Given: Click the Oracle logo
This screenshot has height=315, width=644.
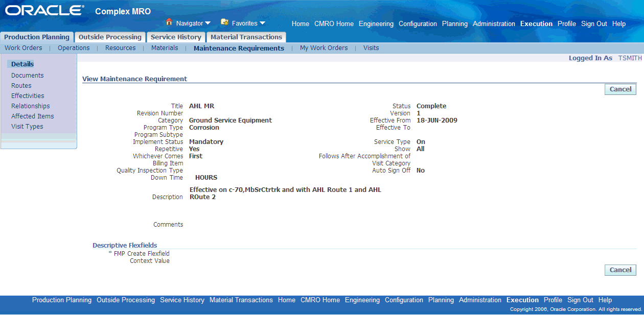Looking at the screenshot, I should [x=44, y=11].
